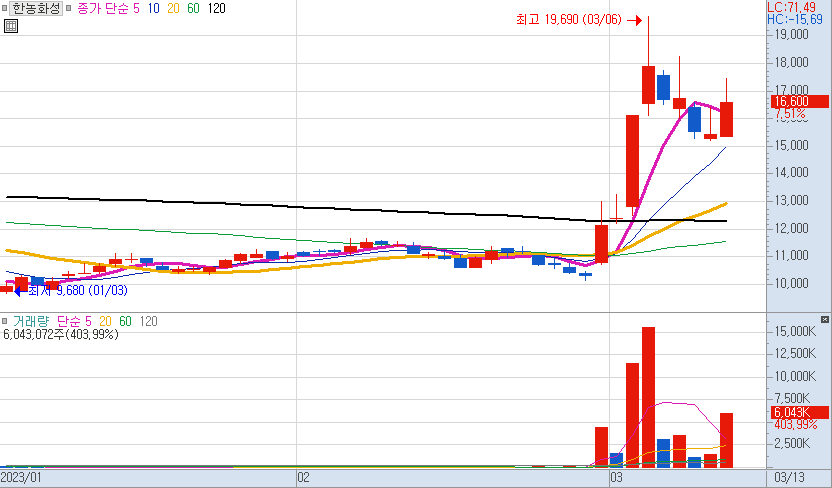Click the 403.99% volume ratio label
Image resolution: width=832 pixels, height=488 pixels.
pos(795,425)
